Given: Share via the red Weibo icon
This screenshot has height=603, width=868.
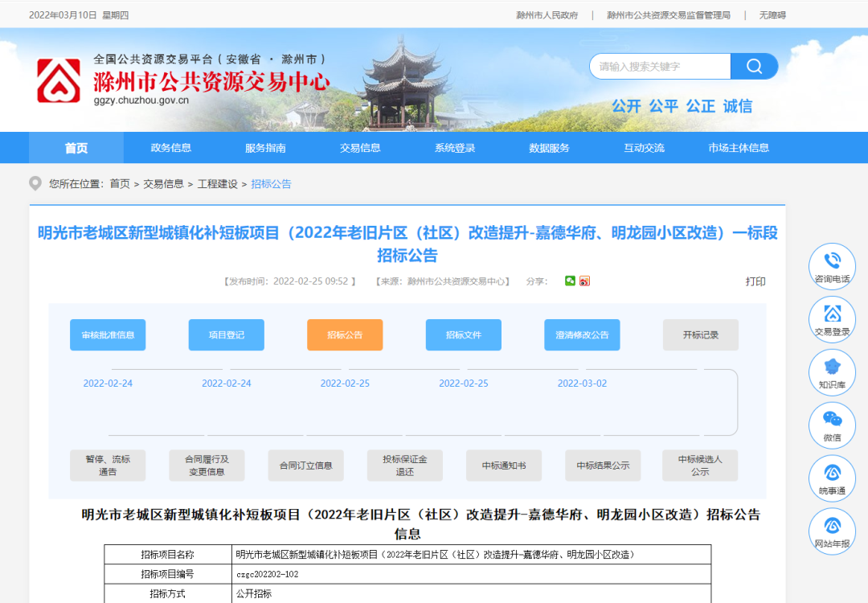Looking at the screenshot, I should coord(584,281).
